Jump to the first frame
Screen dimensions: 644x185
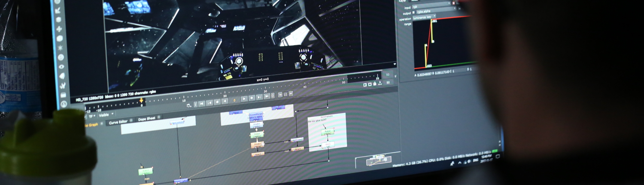(x=201, y=103)
